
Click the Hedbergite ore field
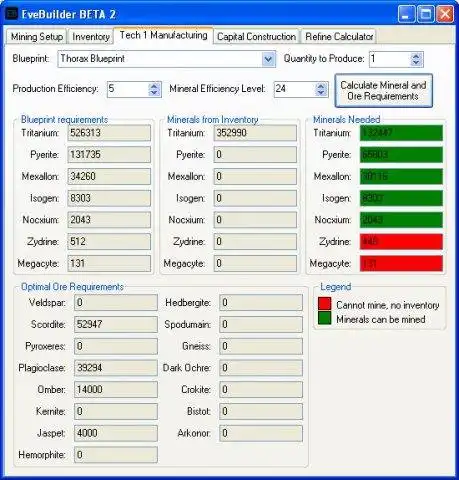(x=261, y=303)
